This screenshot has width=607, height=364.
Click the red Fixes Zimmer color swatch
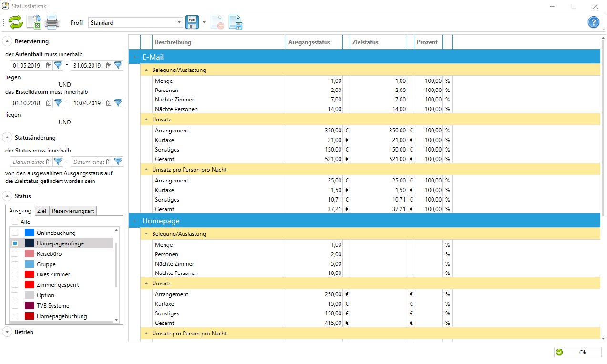point(30,274)
